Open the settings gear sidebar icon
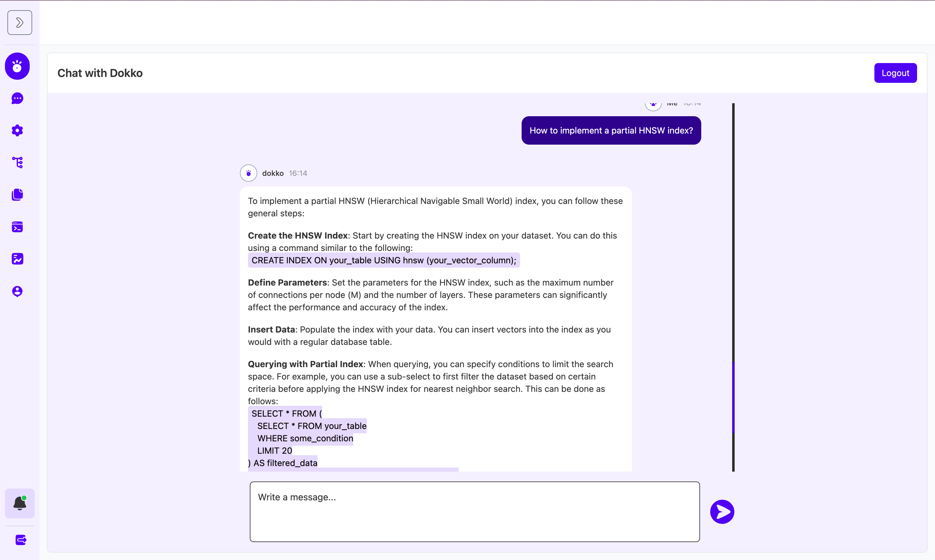 (17, 130)
